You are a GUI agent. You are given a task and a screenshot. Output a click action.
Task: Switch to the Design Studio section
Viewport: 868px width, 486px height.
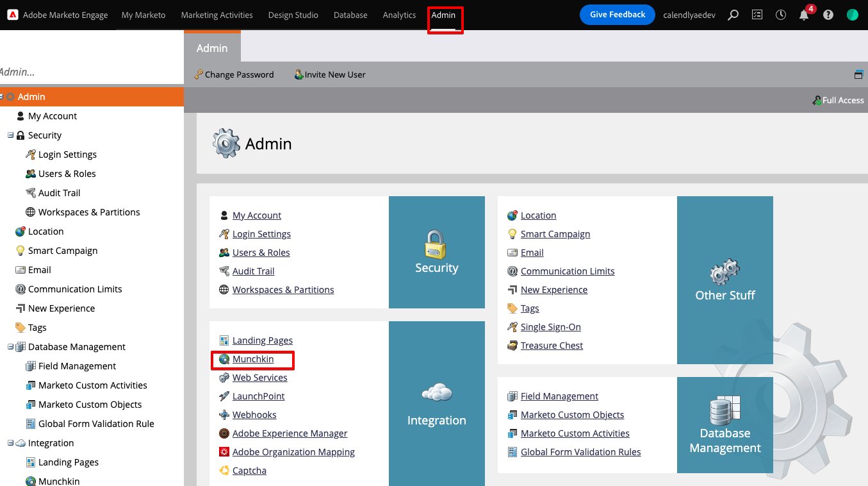pyautogui.click(x=293, y=15)
